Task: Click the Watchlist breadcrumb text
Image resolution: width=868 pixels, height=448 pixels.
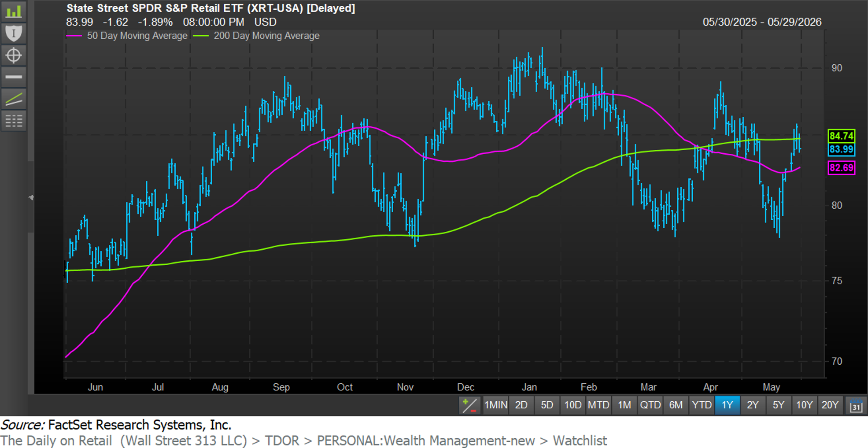Action: 580,441
